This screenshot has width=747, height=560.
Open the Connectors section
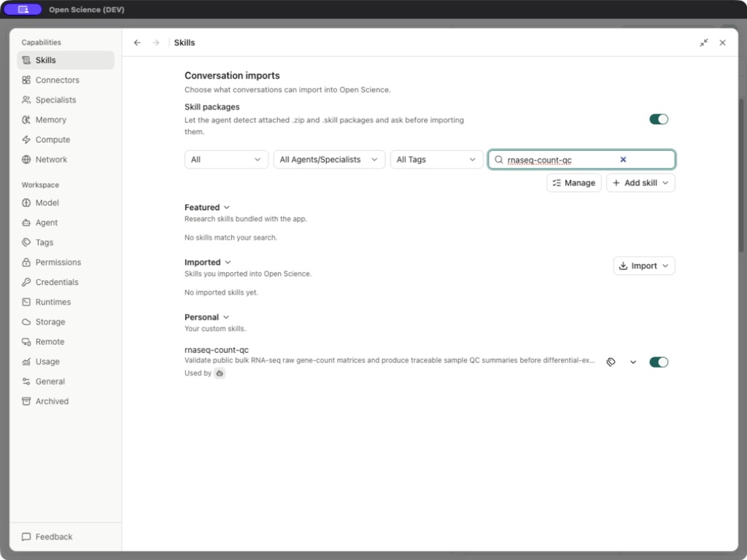point(66,80)
